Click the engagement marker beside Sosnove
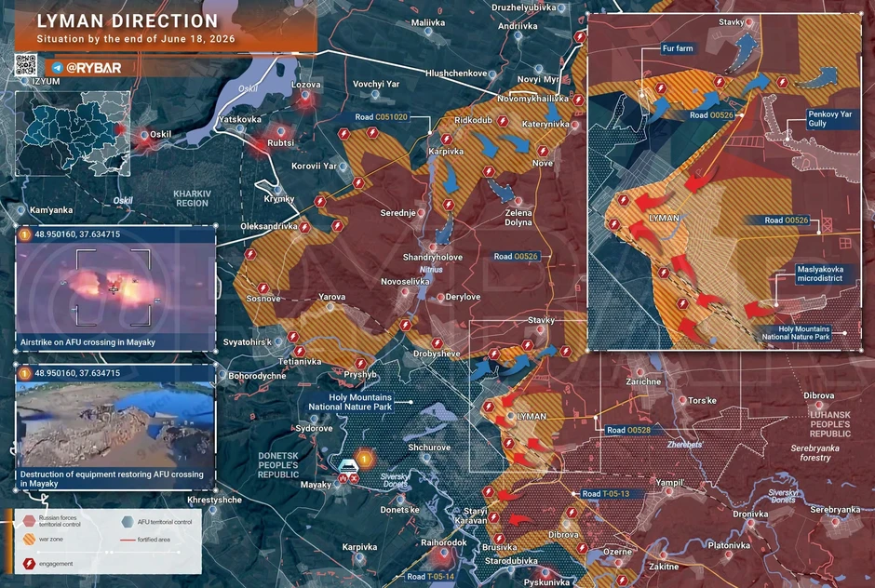875x588 pixels. point(262,288)
